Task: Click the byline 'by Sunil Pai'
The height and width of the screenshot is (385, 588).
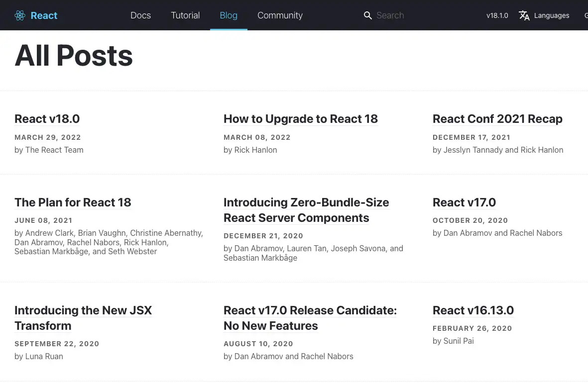Action: click(x=453, y=341)
